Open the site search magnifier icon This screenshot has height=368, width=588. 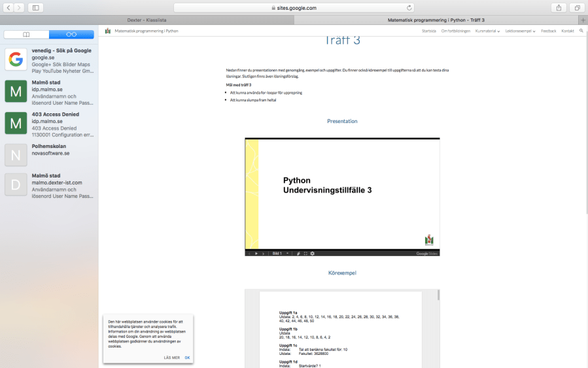[581, 31]
